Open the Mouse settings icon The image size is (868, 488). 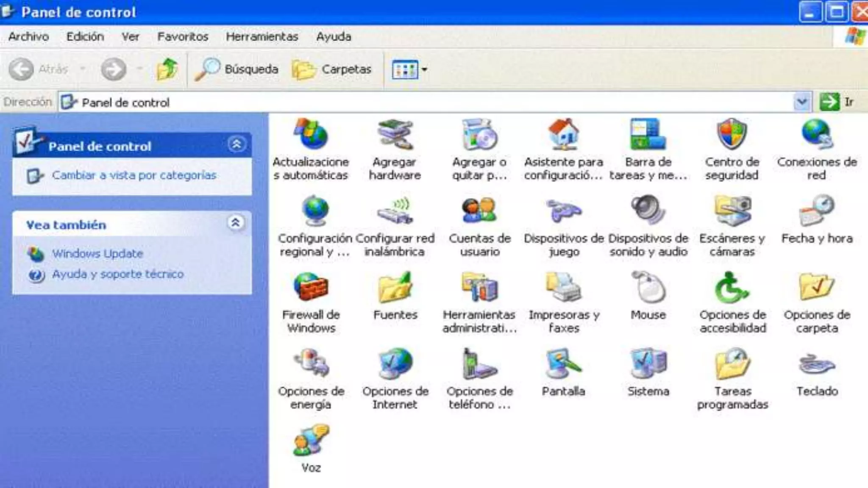pos(648,287)
